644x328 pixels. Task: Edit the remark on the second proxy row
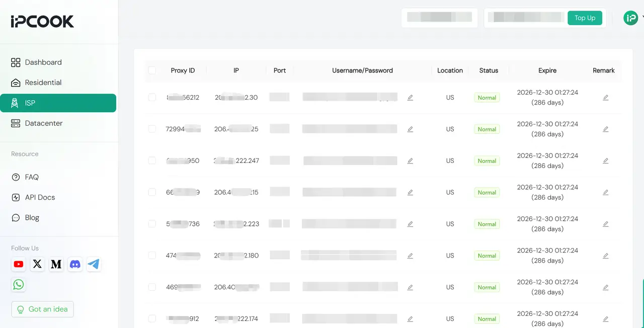(x=606, y=129)
